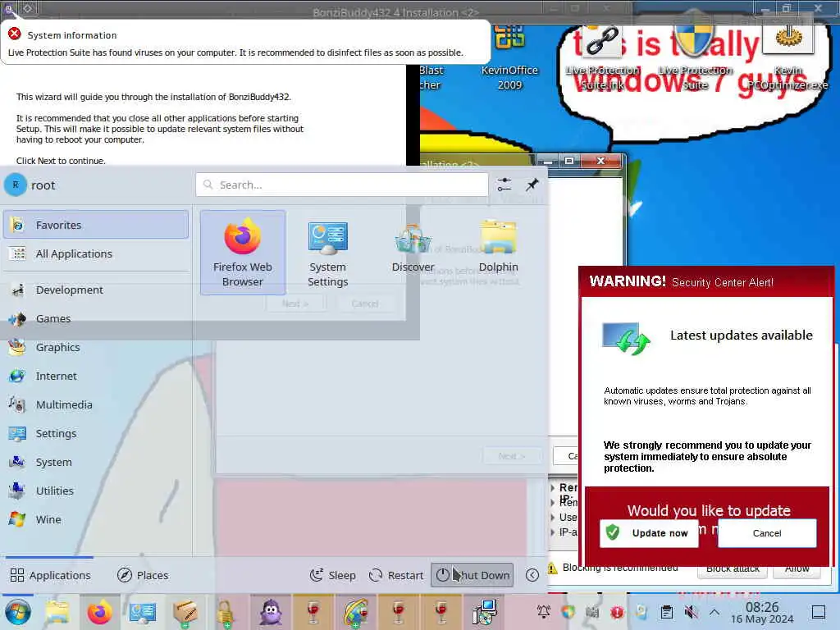Click Cancel in Security Center Alert
This screenshot has height=630, width=840.
click(x=767, y=533)
